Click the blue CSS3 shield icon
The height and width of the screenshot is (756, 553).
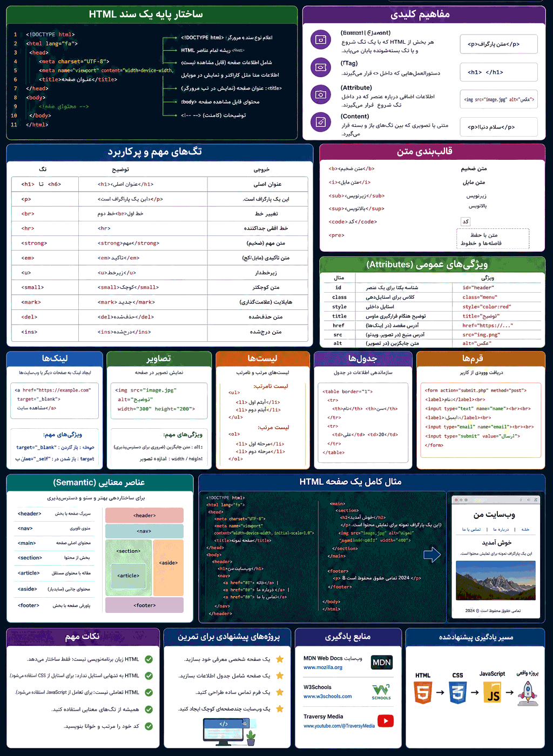click(x=457, y=692)
